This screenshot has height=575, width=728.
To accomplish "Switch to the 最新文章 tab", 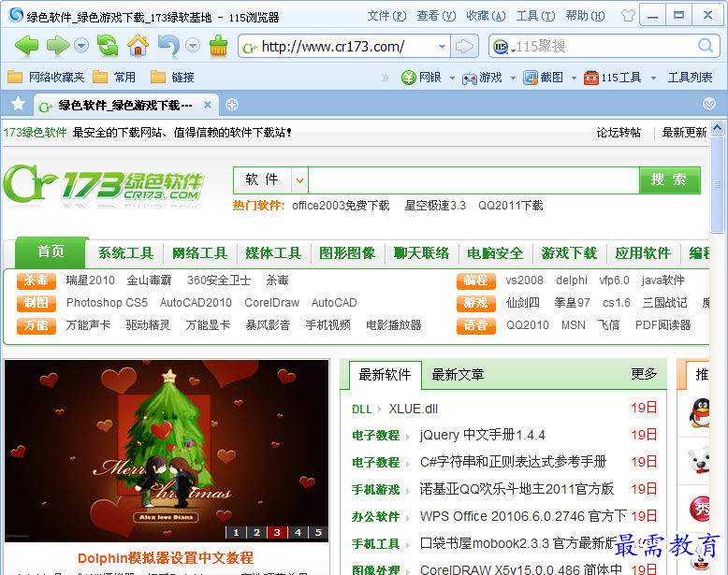I will 458,375.
